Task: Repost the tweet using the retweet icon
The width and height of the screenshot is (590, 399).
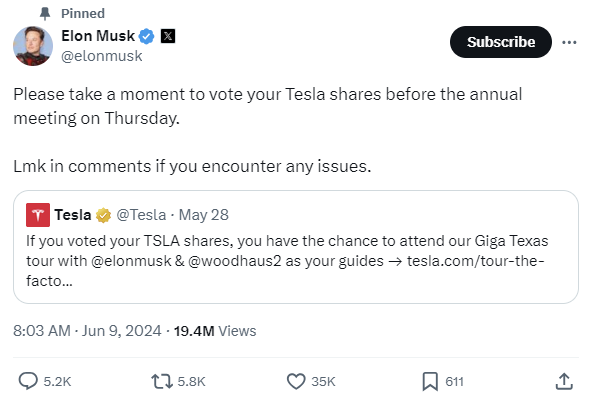Action: click(162, 381)
